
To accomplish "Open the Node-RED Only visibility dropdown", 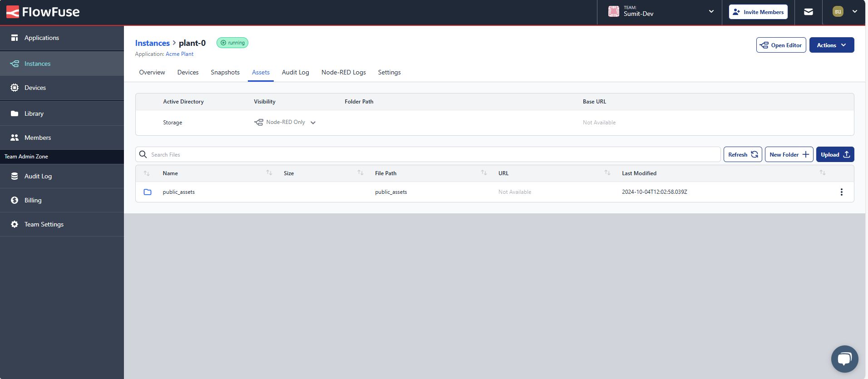I will coord(285,122).
